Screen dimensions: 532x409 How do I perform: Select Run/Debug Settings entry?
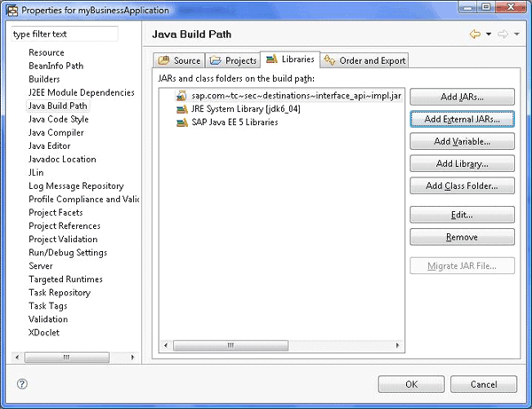tap(67, 253)
